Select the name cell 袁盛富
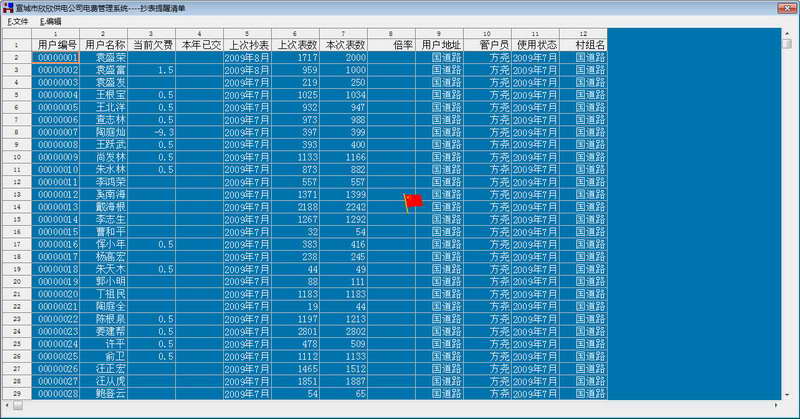The width and height of the screenshot is (800, 419). click(x=104, y=70)
